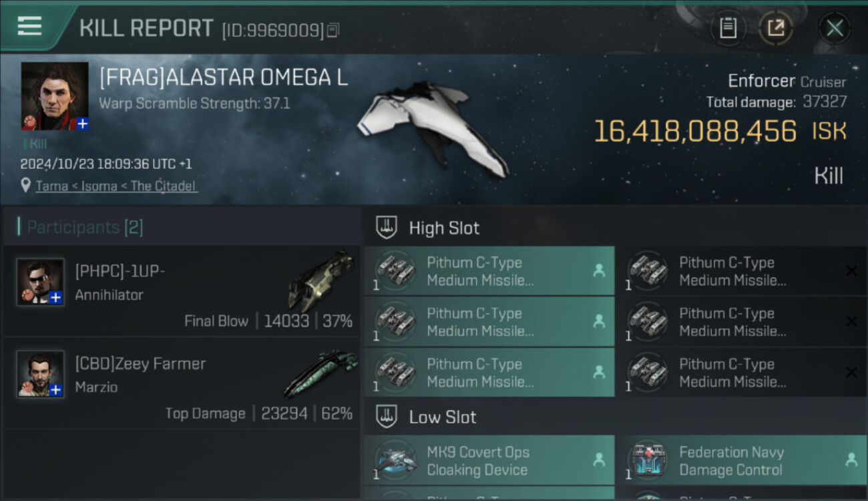Image resolution: width=868 pixels, height=501 pixels.
Task: Click the Participants [2] header
Action: (85, 227)
